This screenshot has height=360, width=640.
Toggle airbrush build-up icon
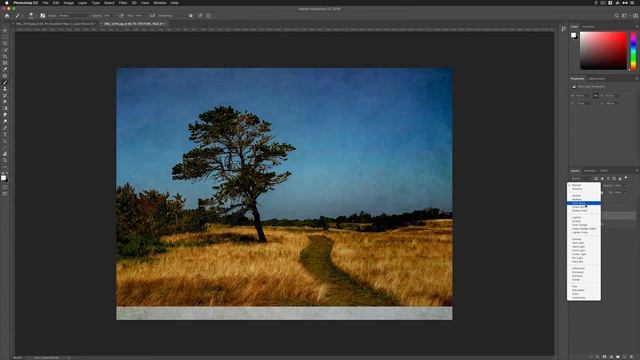point(152,16)
